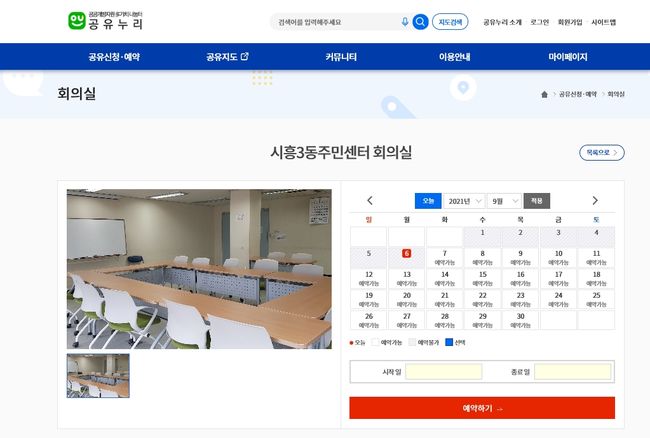The image size is (650, 438).
Task: Click the blue 선택 legend swatch
Action: point(449,342)
